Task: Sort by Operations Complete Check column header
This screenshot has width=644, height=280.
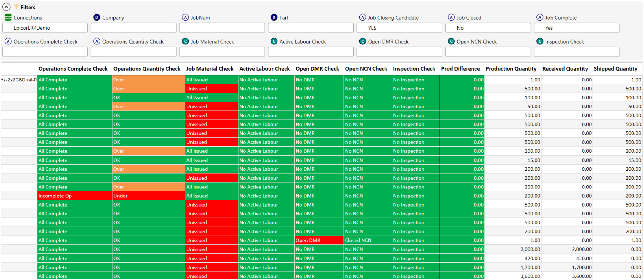Action: point(73,69)
